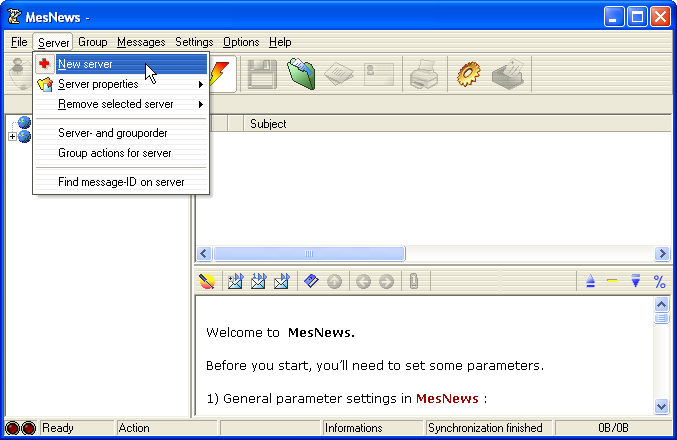Click the Welcome to MesNews heading
Viewport: 677px width, 440px height.
[280, 332]
